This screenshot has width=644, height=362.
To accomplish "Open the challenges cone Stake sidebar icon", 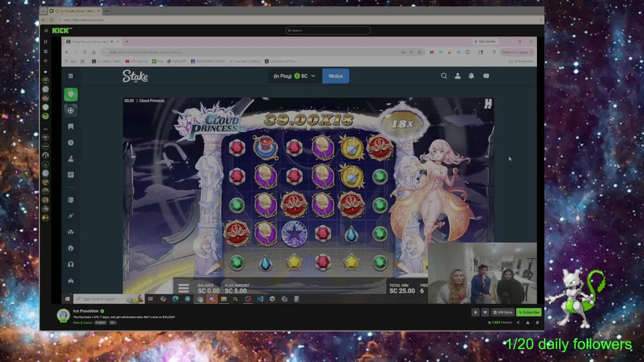I will click(71, 159).
